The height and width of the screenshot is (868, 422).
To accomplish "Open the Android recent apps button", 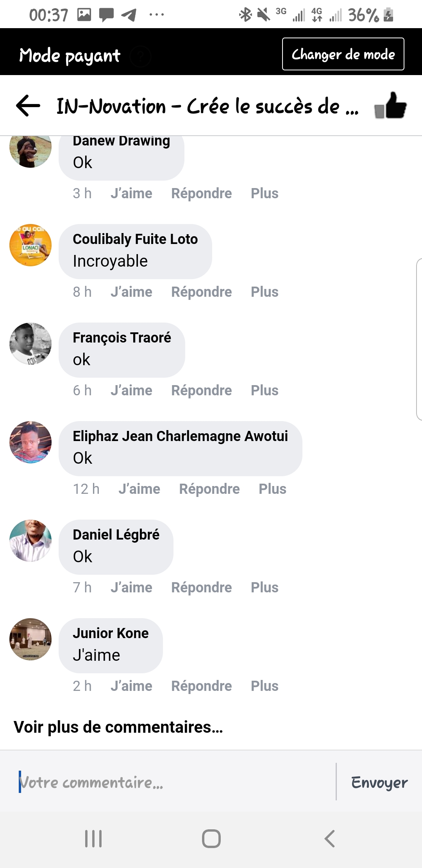I will [93, 838].
